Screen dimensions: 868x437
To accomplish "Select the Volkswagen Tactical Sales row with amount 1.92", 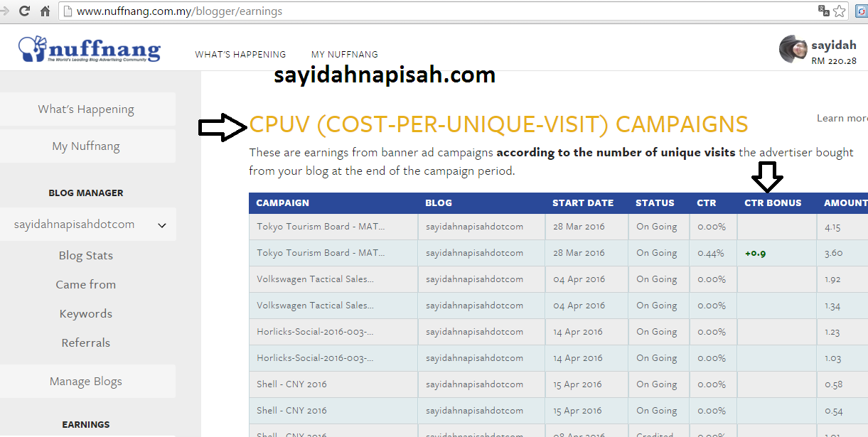I will 558,279.
